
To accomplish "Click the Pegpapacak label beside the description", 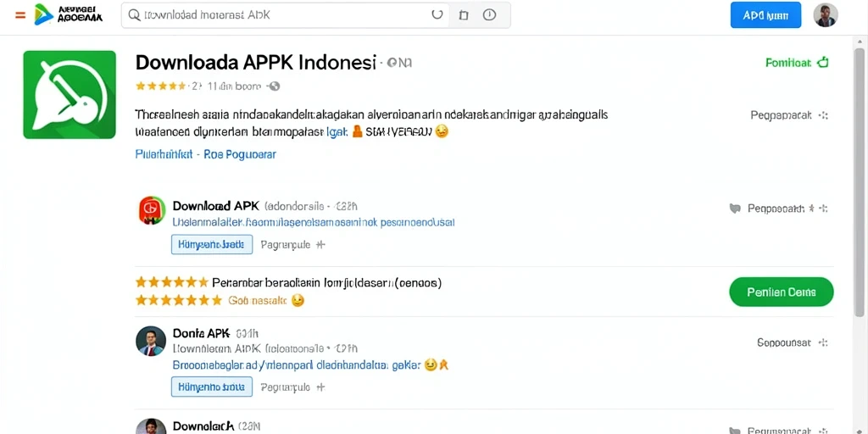I will [x=781, y=115].
